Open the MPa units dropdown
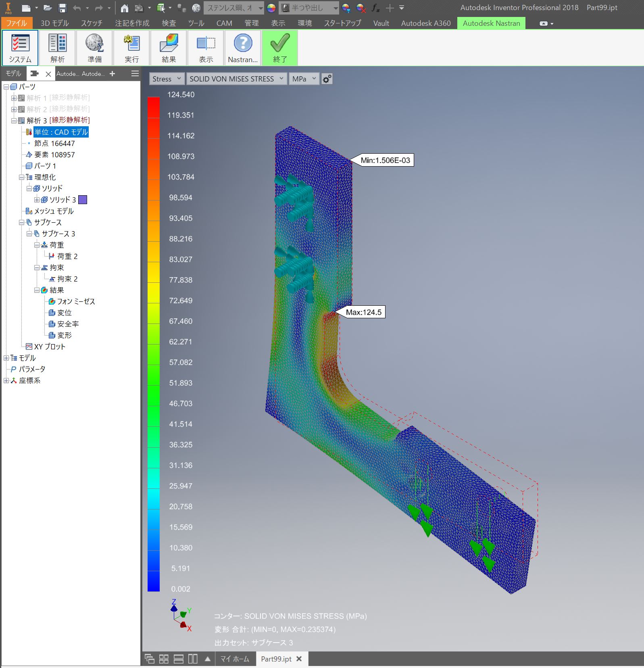This screenshot has width=644, height=668. (x=304, y=79)
